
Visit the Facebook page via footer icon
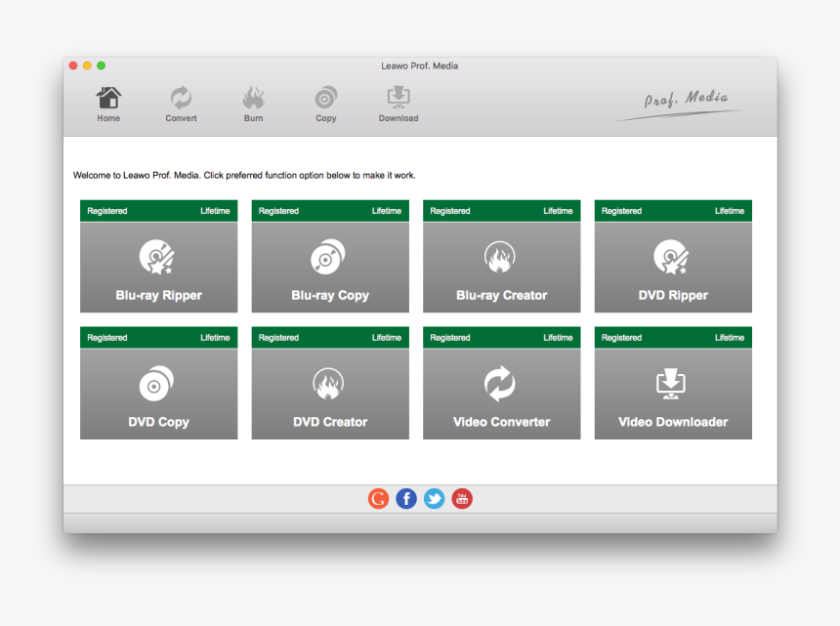[406, 499]
